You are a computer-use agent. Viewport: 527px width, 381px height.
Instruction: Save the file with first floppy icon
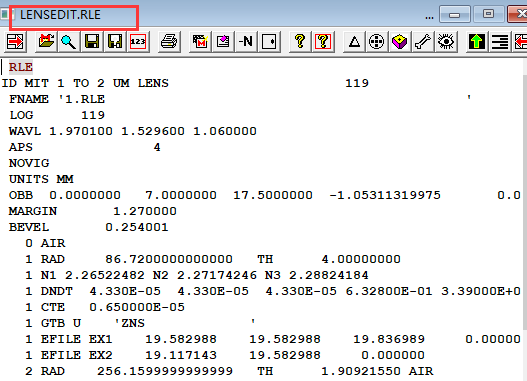pos(92,42)
